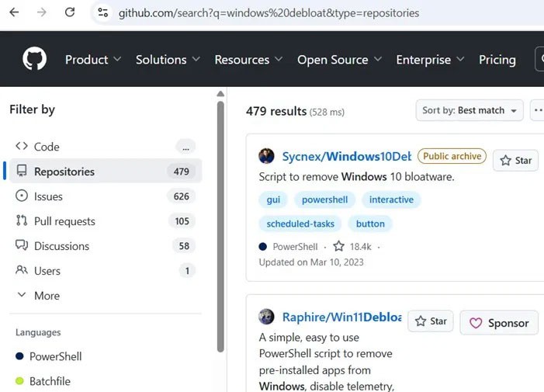The height and width of the screenshot is (392, 544).
Task: Click the browser address bar URL
Action: pyautogui.click(x=269, y=13)
